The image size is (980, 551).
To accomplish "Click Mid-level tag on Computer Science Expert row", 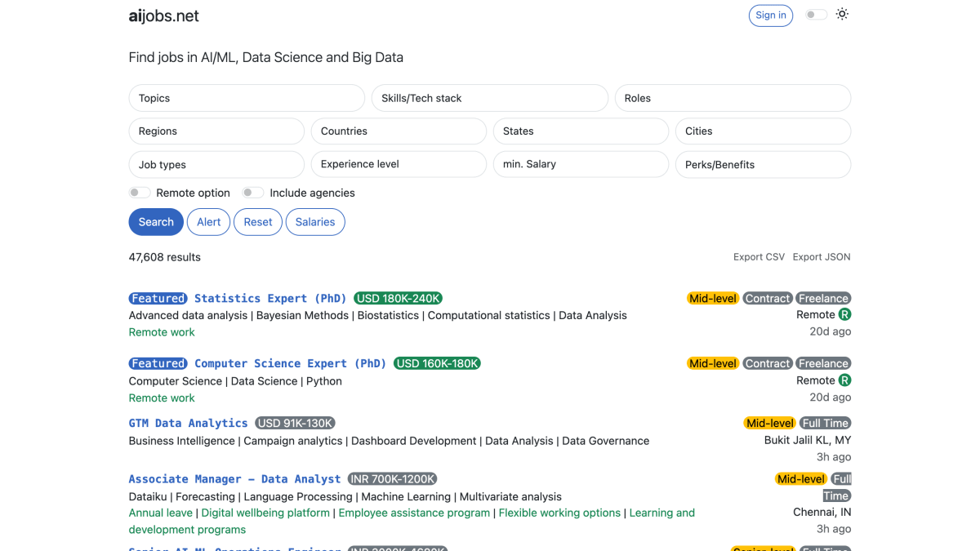I will tap(713, 363).
